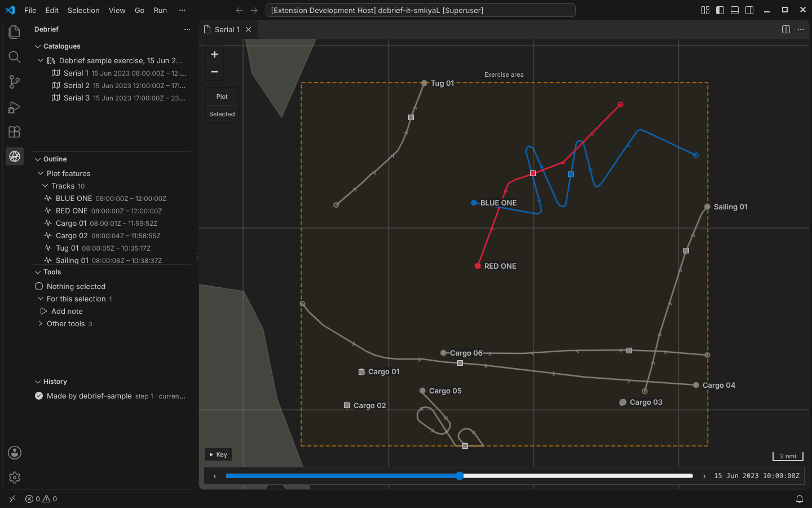
Task: Select the Made by debrief-sample history entry
Action: pyautogui.click(x=112, y=396)
